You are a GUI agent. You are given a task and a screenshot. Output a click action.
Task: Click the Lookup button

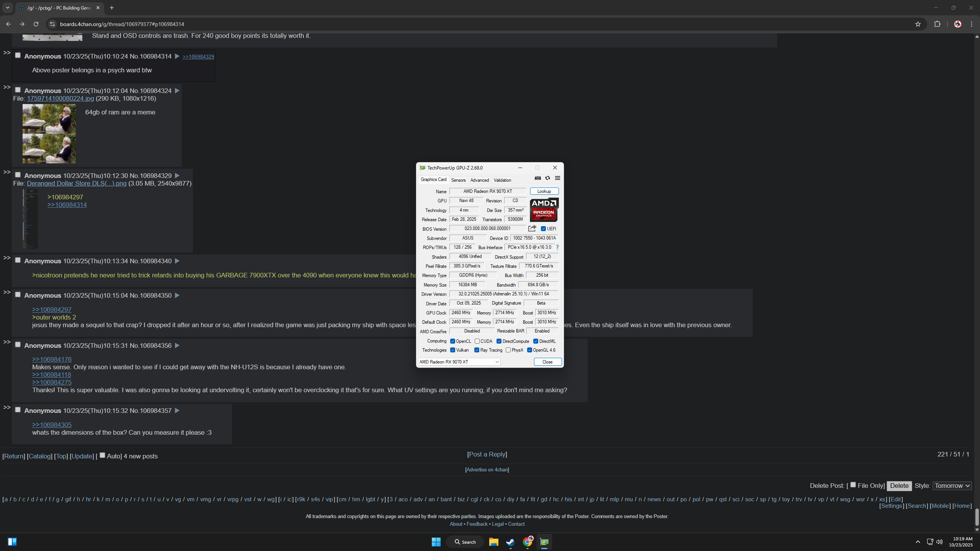pos(544,191)
